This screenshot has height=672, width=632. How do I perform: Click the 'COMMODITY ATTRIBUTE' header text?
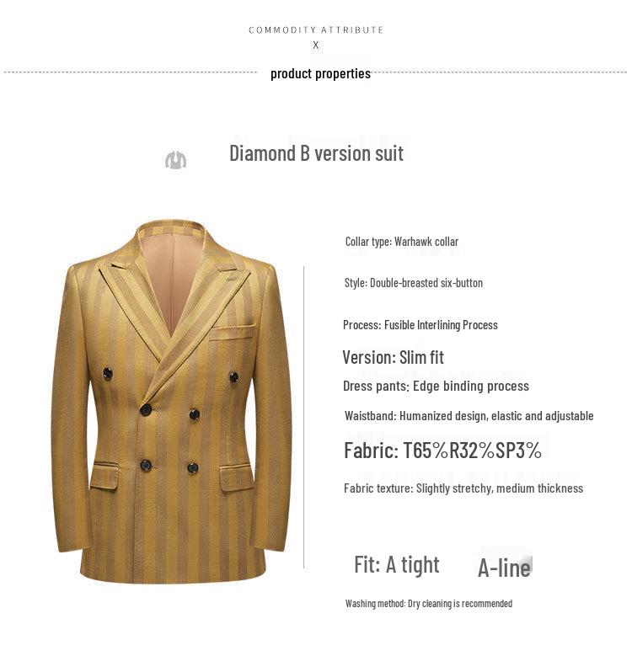(316, 30)
